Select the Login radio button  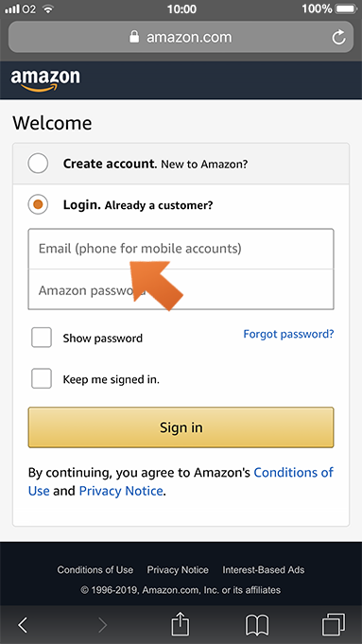coord(38,204)
